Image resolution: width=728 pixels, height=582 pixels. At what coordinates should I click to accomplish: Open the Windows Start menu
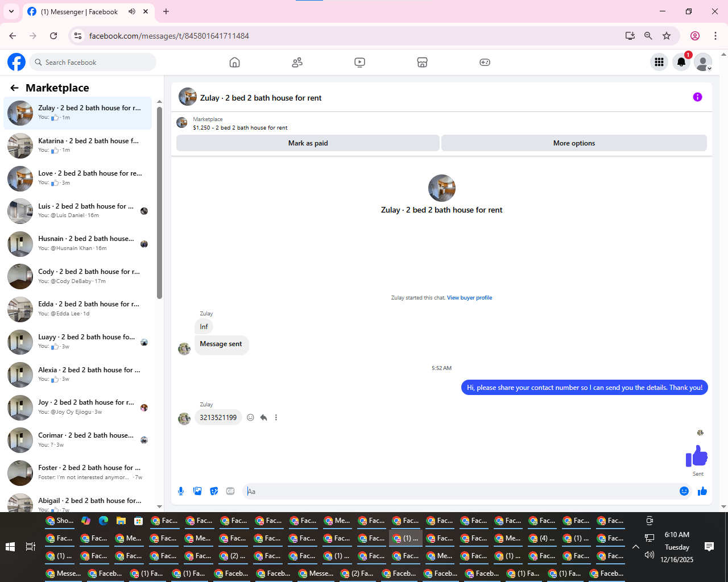tap(10, 547)
